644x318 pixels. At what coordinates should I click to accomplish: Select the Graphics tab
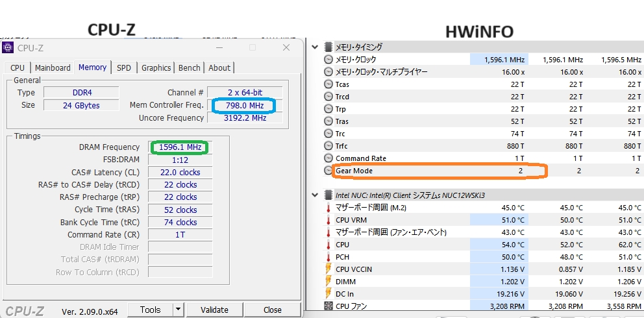[156, 67]
